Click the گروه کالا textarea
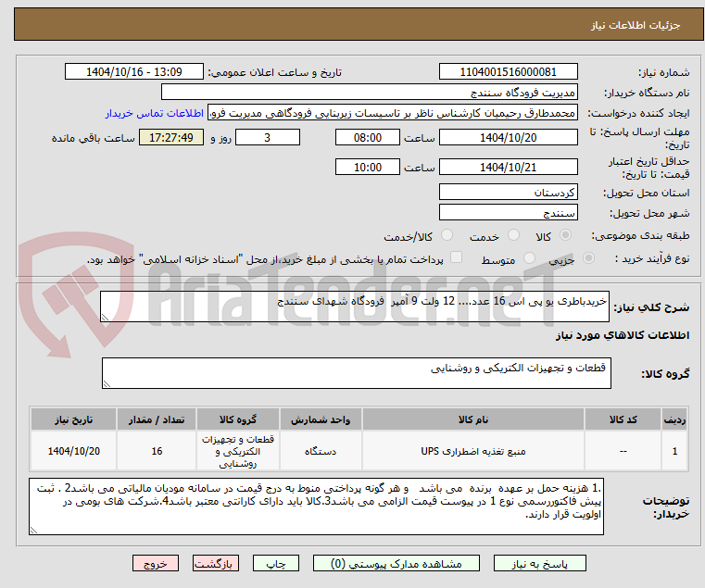This screenshot has height=588, width=705. click(x=356, y=373)
